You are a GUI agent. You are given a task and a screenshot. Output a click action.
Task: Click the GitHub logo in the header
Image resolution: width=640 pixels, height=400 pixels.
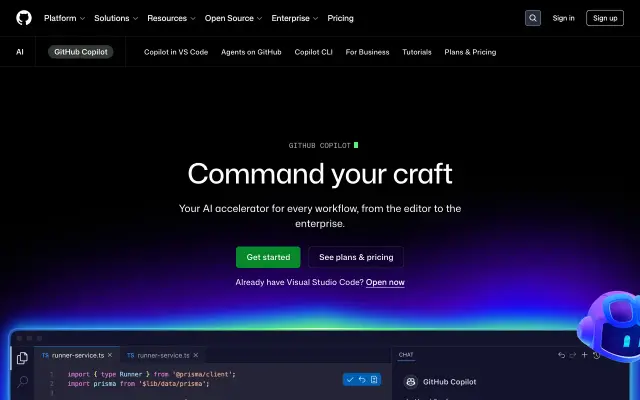[x=24, y=18]
